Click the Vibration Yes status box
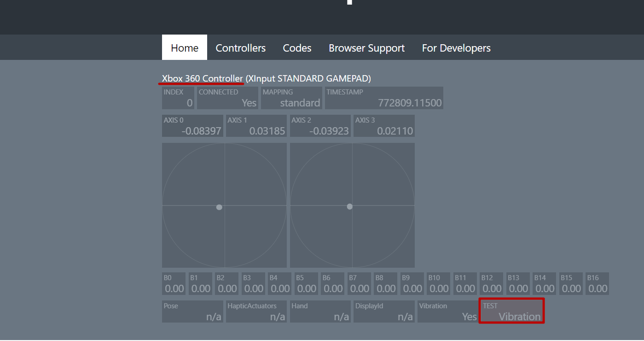644x341 pixels. pos(447,312)
